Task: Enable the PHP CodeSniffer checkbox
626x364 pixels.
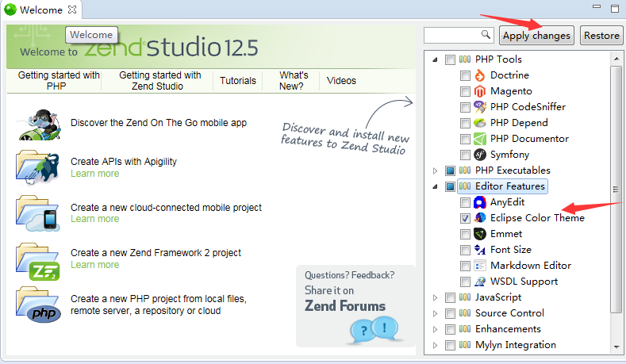Action: coord(465,107)
